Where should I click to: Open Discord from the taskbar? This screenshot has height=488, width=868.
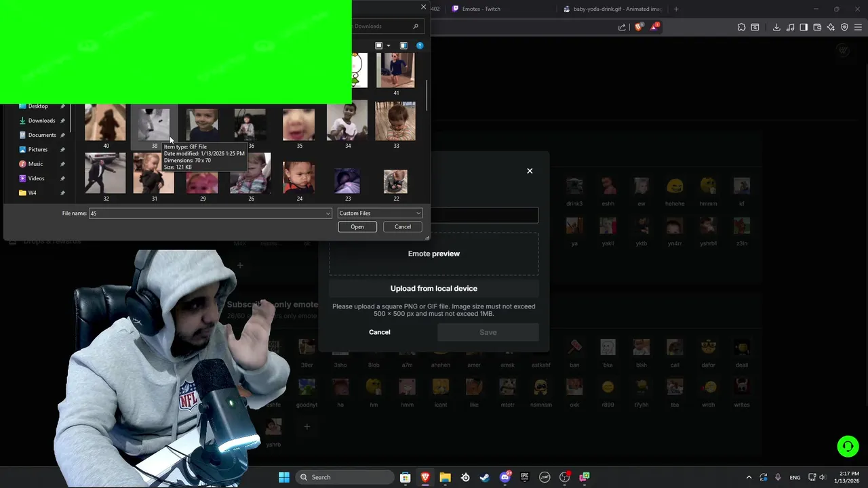click(505, 477)
